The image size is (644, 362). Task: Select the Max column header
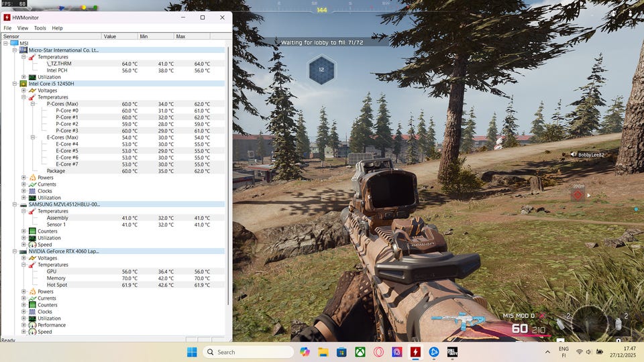(x=192, y=36)
